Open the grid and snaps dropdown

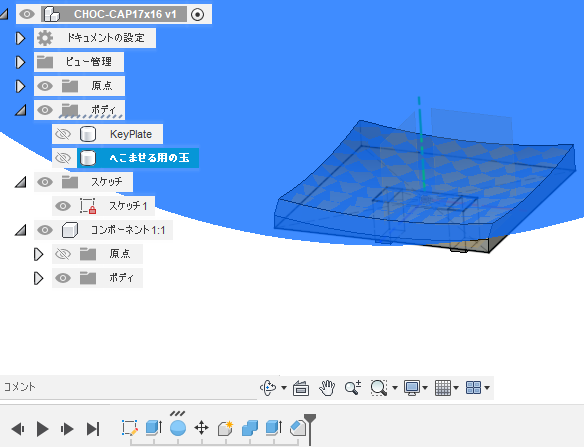(x=456, y=388)
